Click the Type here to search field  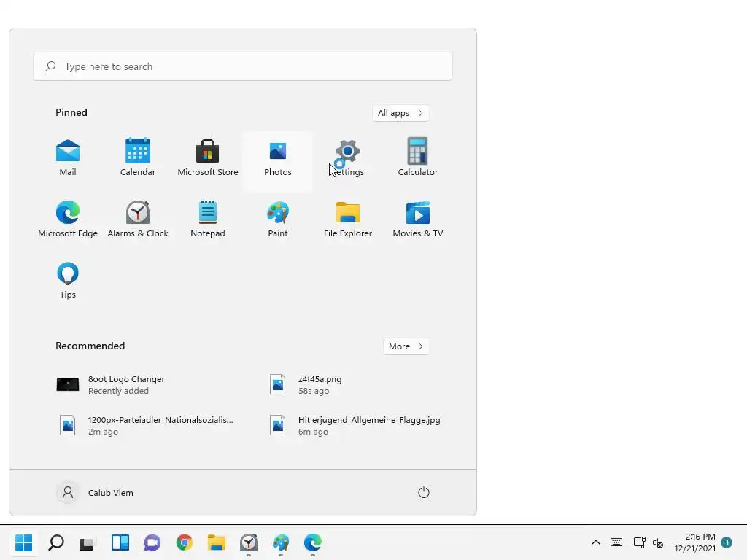[243, 66]
